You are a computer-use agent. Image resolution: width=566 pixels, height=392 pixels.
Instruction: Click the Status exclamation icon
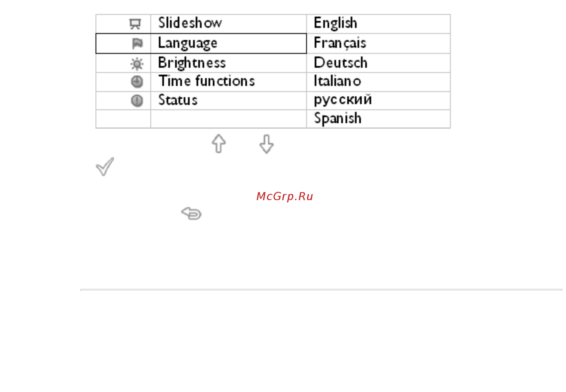pos(137,101)
